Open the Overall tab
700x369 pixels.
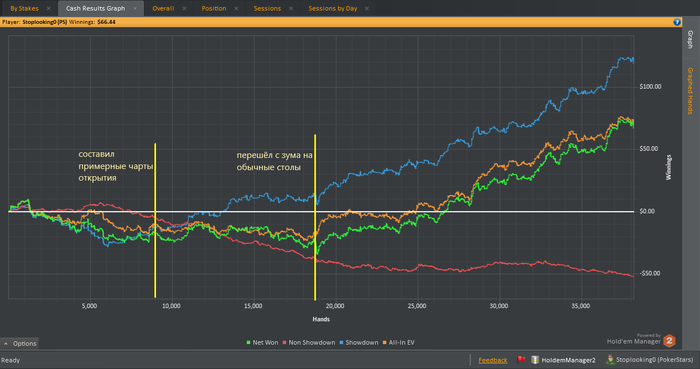(x=163, y=8)
